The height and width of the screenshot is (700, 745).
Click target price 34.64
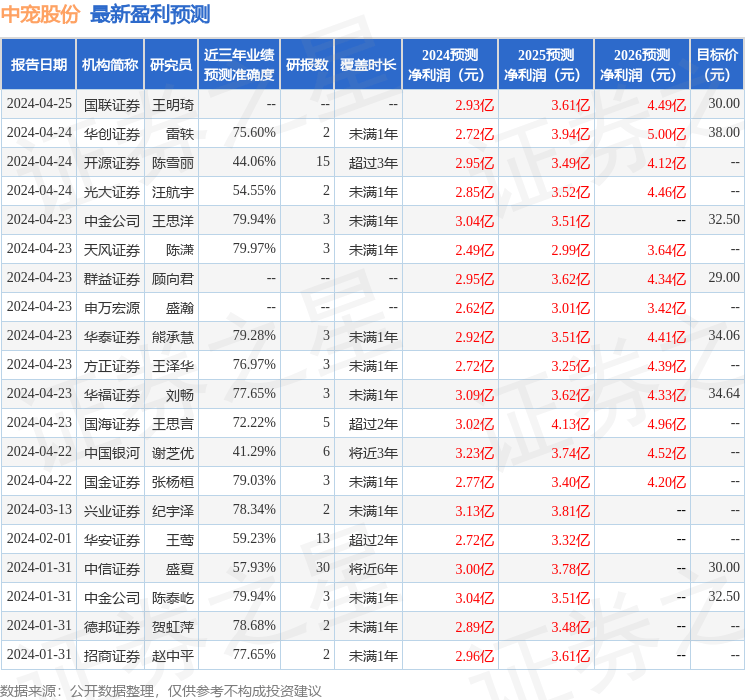pyautogui.click(x=724, y=393)
